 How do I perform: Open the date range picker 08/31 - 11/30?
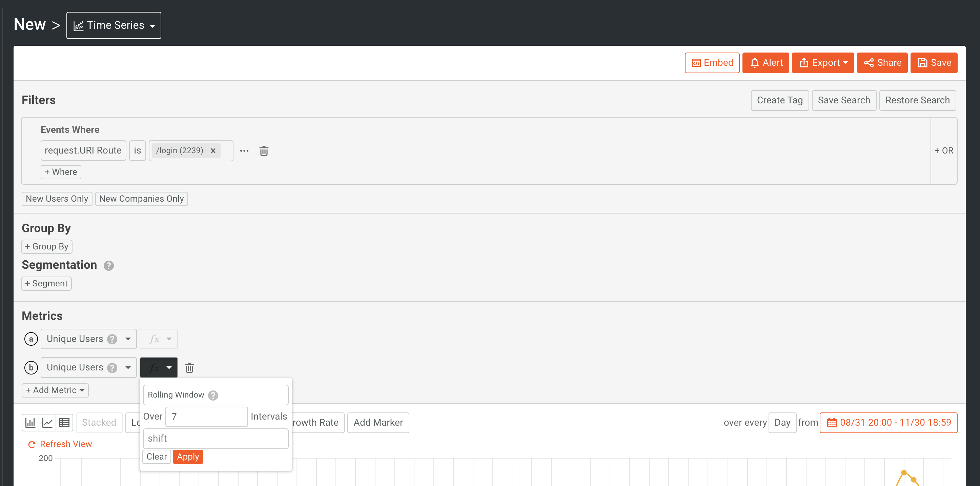pyautogui.click(x=888, y=422)
